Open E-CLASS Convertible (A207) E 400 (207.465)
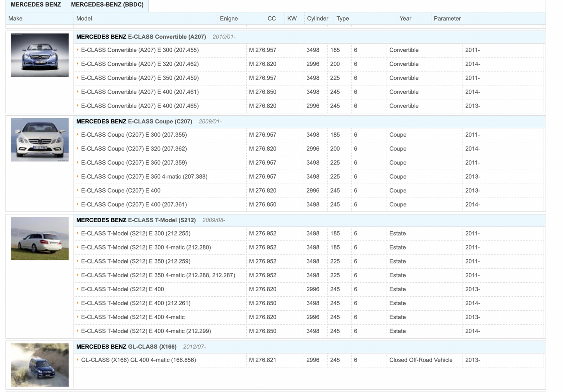Image resolution: width=563 pixels, height=392 pixels. 140,106
